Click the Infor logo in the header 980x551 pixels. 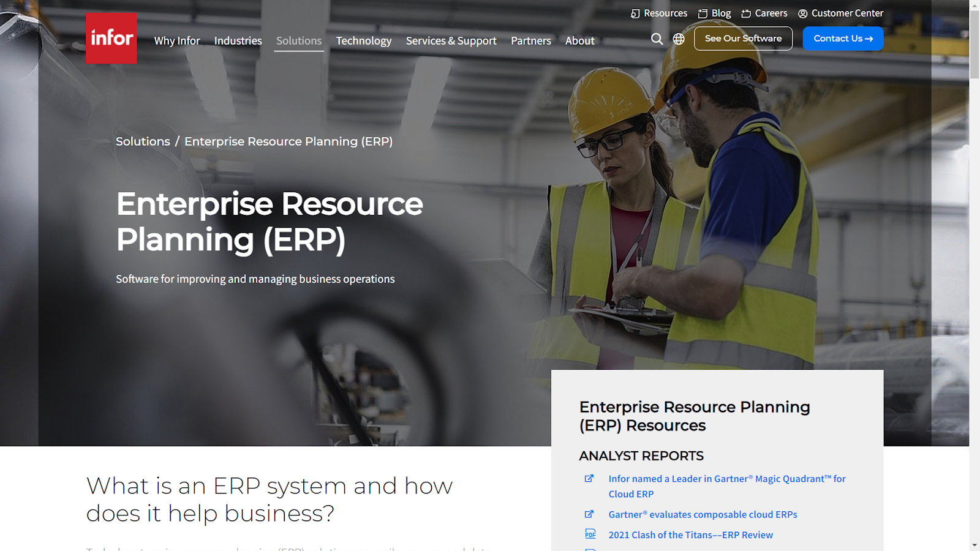coord(111,38)
